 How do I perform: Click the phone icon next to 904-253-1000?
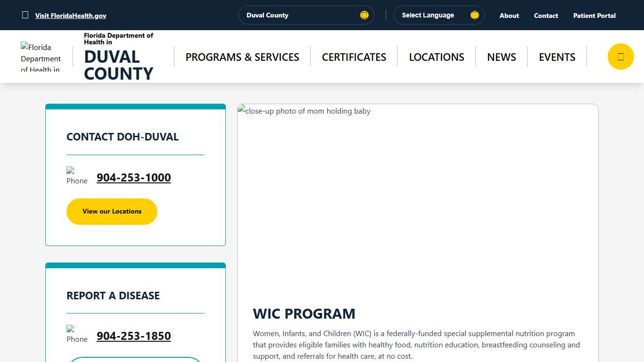coord(76,176)
